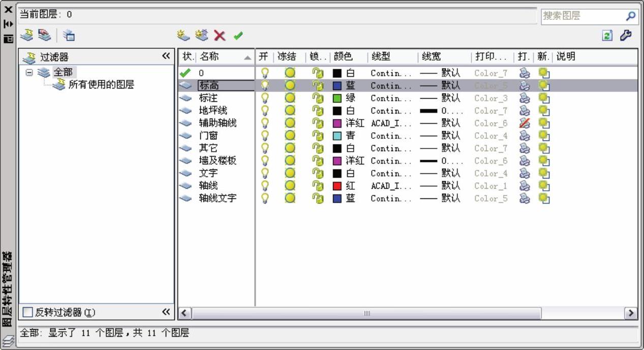
Task: Open palette properties menu icon
Action: click(8, 38)
